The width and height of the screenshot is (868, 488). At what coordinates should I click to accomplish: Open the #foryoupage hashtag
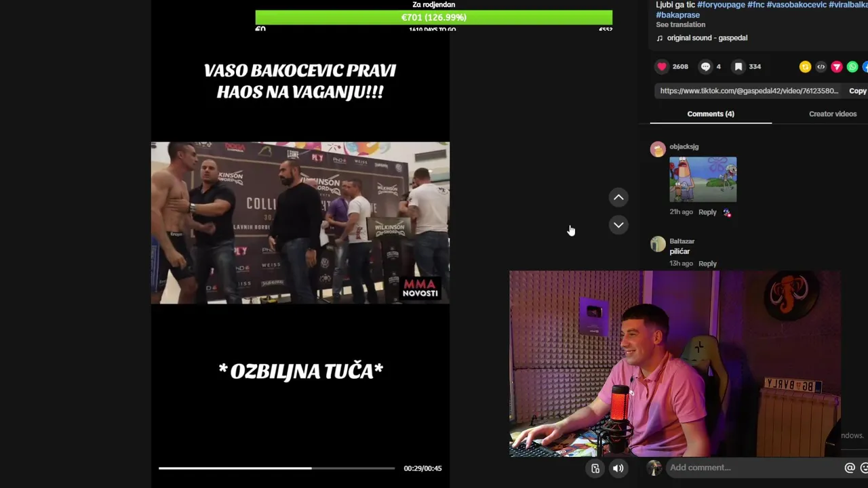coord(721,5)
